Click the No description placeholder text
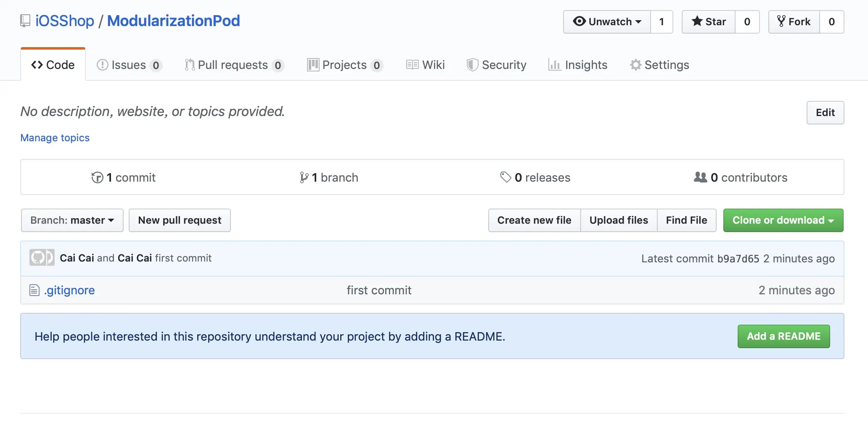868x423 pixels. [x=153, y=111]
